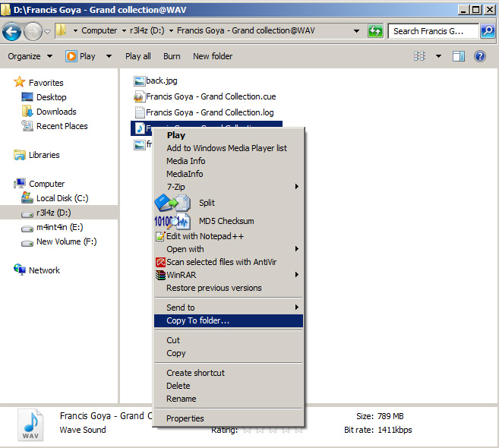Viewport: 499px width, 448px height.
Task: Choose Create shortcut
Action: click(229, 373)
